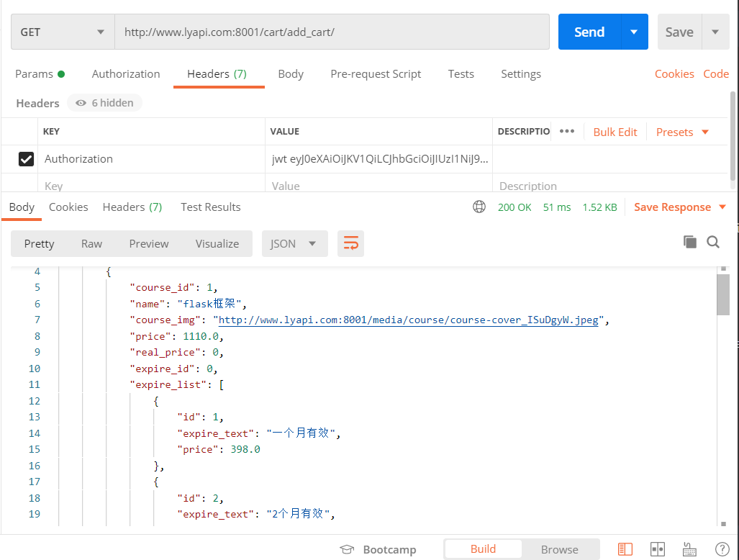Open the request Body tab
The height and width of the screenshot is (560, 739).
click(x=291, y=74)
